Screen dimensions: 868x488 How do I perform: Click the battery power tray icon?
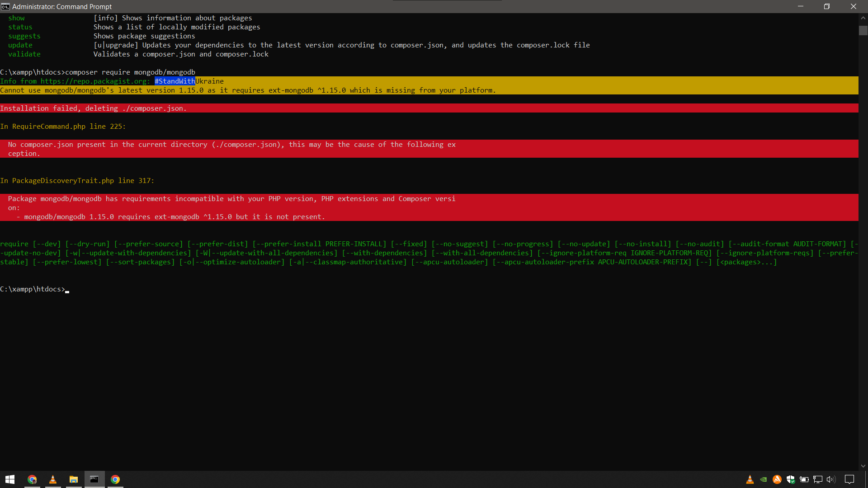coord(804,479)
